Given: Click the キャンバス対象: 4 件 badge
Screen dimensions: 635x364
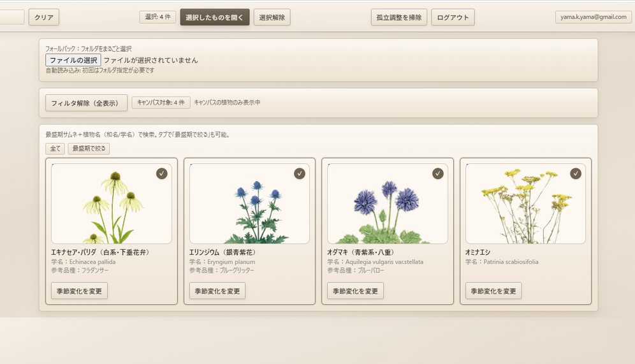Looking at the screenshot, I should (161, 103).
